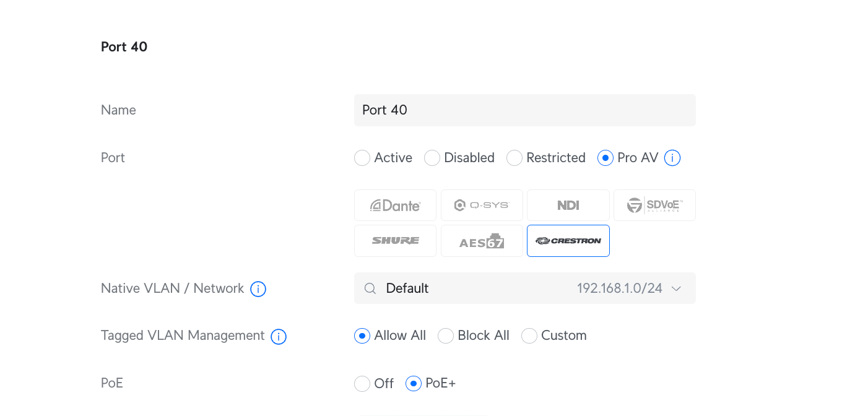
Task: Select the AES67 profile tile
Action: pyautogui.click(x=482, y=241)
